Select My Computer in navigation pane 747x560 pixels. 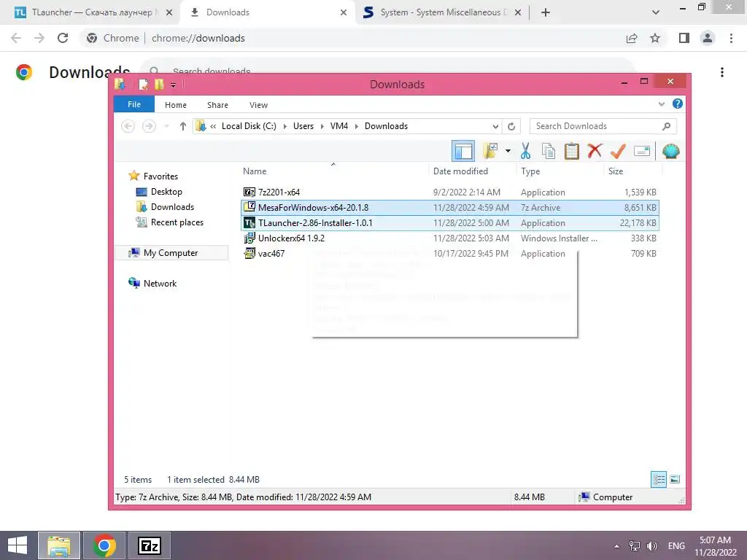tap(171, 253)
